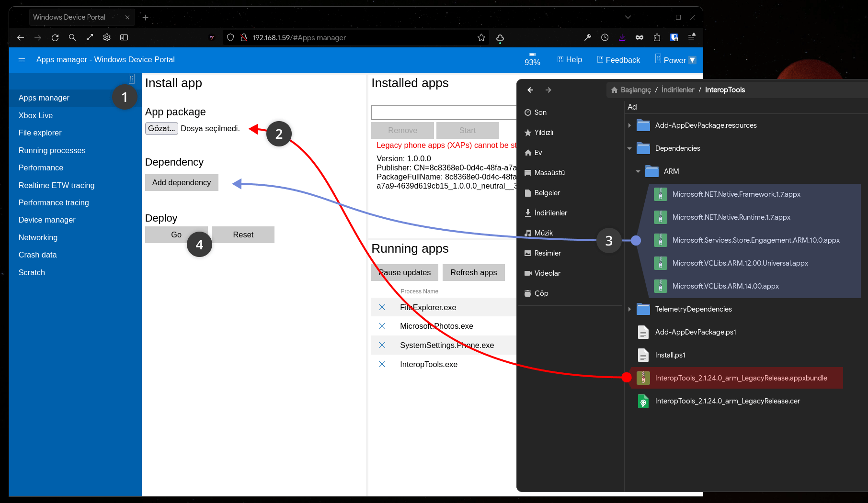This screenshot has width=868, height=503.
Task: Go forward in the file manager
Action: [x=548, y=90]
